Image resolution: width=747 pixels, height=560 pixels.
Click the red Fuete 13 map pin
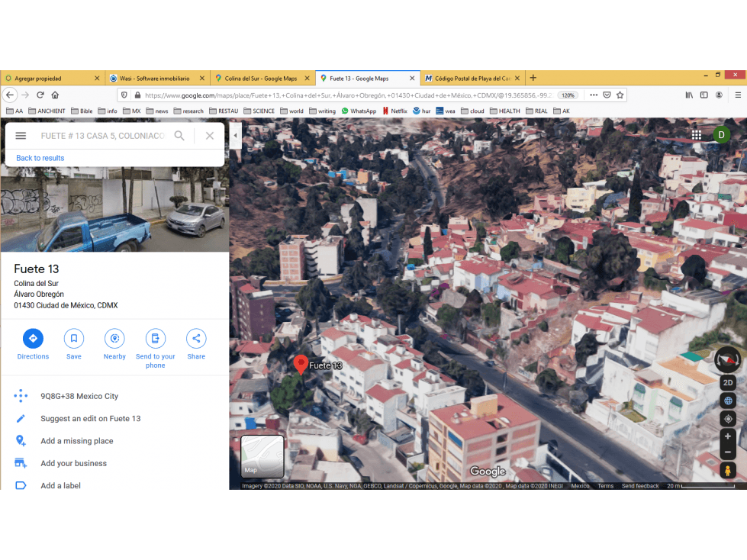301,364
